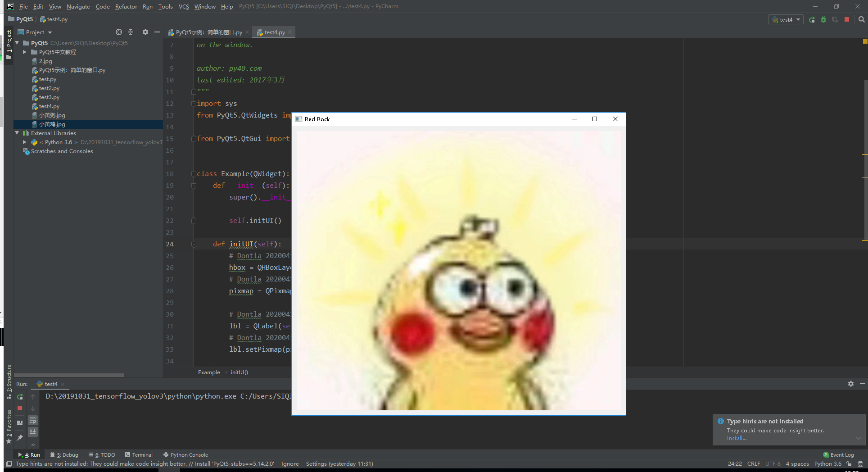Hide the Project tool window
The height and width of the screenshot is (472, 868).
coord(157,32)
